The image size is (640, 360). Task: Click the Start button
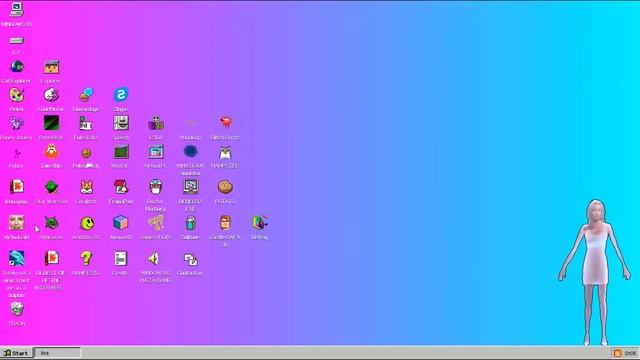pyautogui.click(x=16, y=353)
